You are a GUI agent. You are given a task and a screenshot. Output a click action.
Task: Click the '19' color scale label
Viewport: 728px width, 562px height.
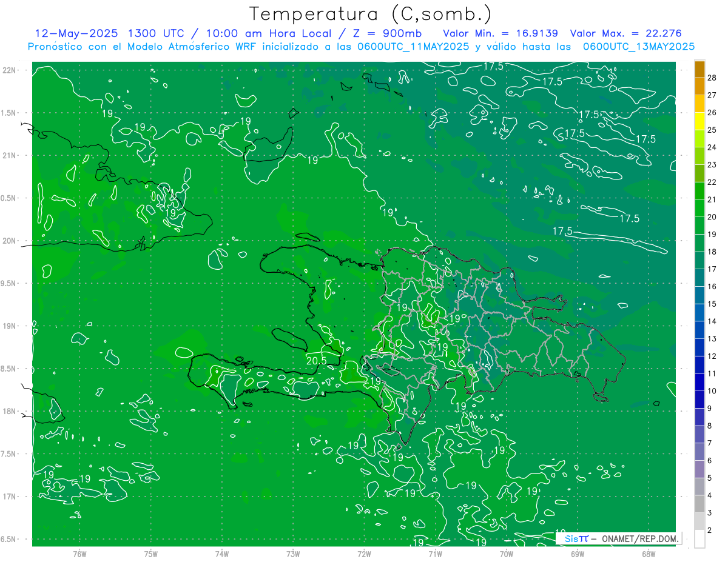pyautogui.click(x=712, y=234)
